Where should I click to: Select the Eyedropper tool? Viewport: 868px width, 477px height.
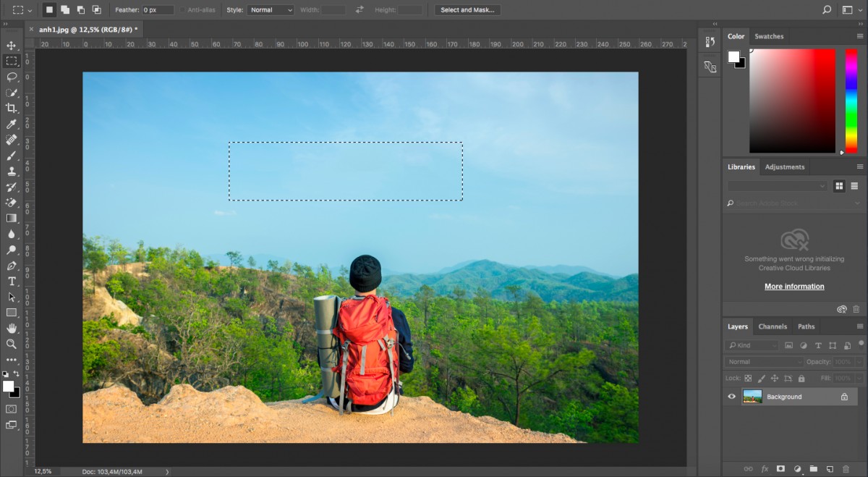click(x=12, y=124)
